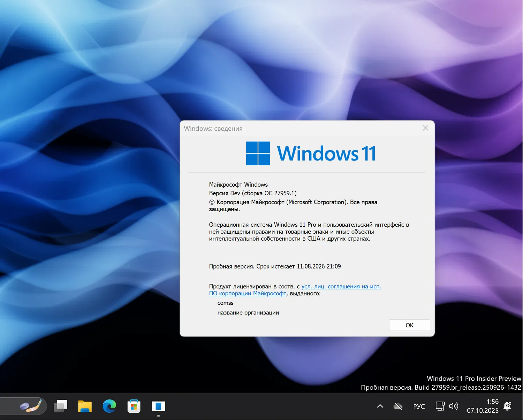Open the Microsoft Store
Viewport: 523px width, 420px height.
click(134, 406)
